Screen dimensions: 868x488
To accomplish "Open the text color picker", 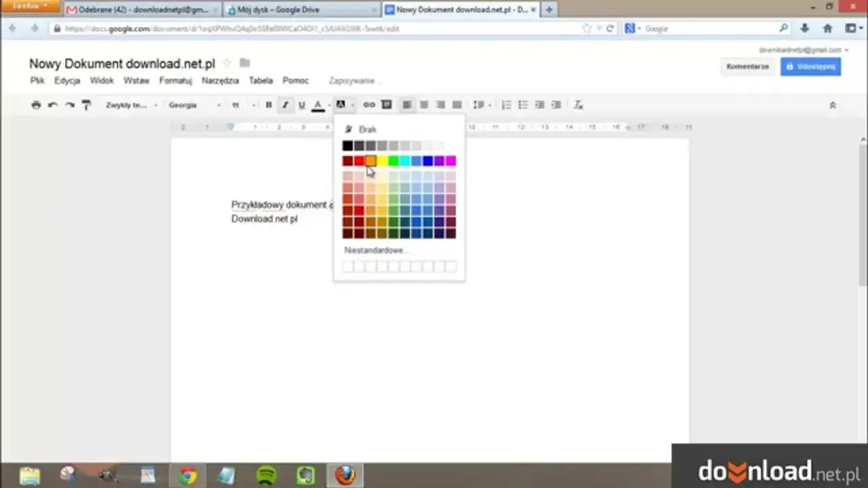I will (x=318, y=105).
